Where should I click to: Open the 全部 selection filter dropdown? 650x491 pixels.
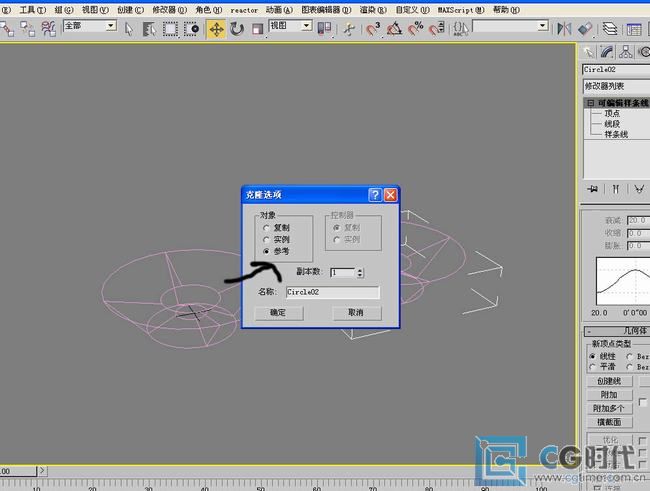pos(110,26)
